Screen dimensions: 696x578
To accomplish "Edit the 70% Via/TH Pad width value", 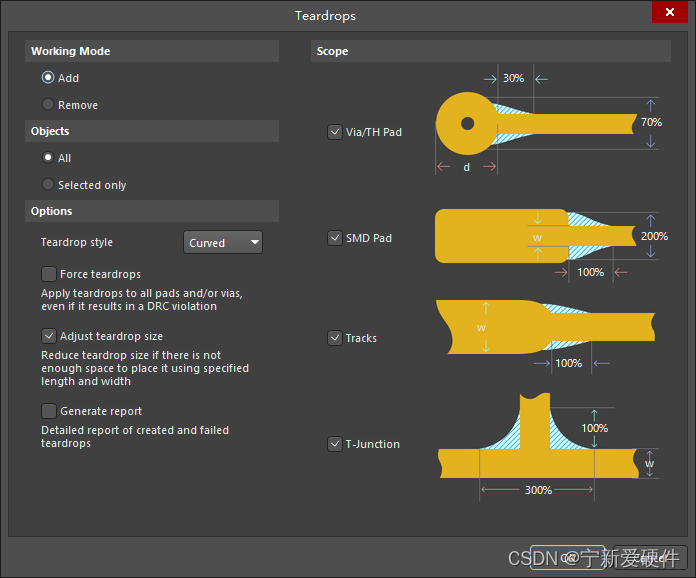I will click(651, 122).
